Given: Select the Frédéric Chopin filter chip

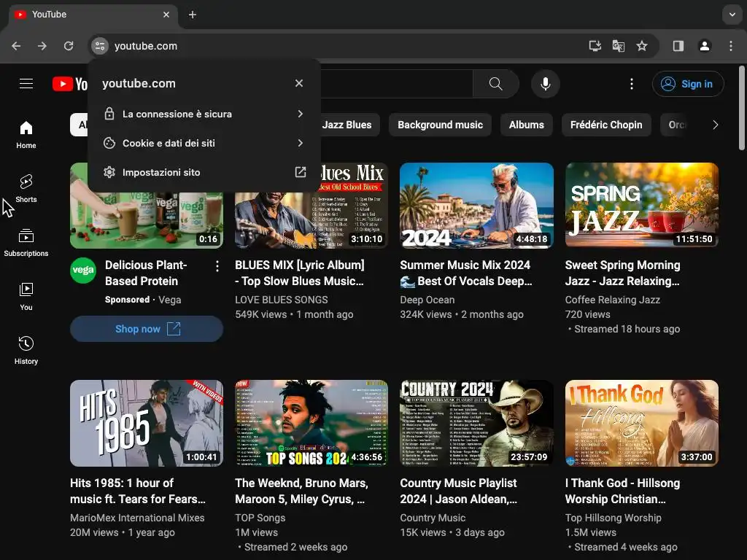Looking at the screenshot, I should click(x=606, y=125).
